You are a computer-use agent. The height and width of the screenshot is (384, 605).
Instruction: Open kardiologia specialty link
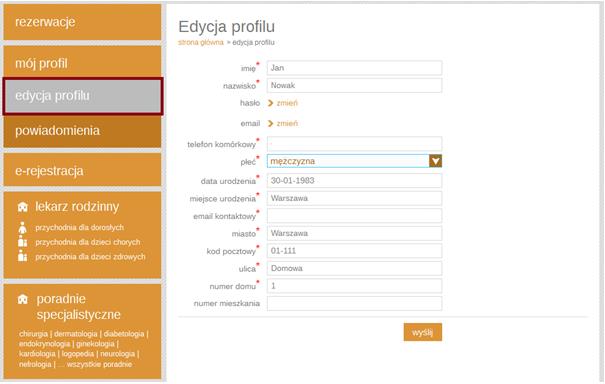point(37,354)
